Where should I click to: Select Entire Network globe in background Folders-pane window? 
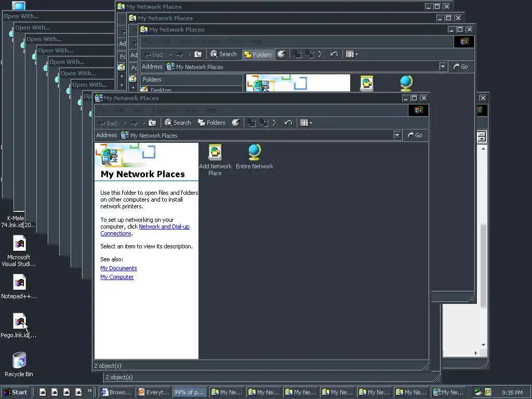(x=406, y=83)
